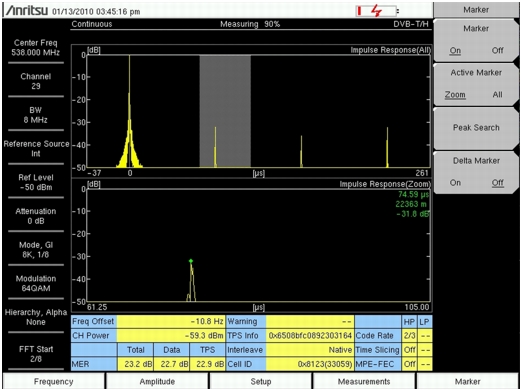Click the Anritsu logo

point(27,11)
